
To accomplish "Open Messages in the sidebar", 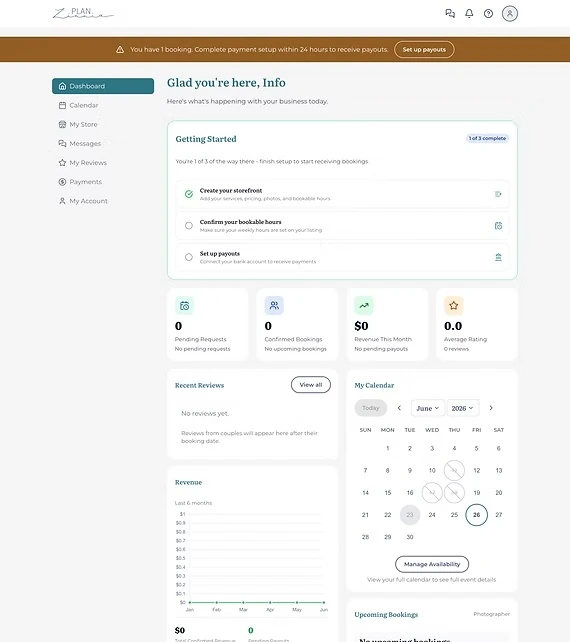I will coord(103,144).
